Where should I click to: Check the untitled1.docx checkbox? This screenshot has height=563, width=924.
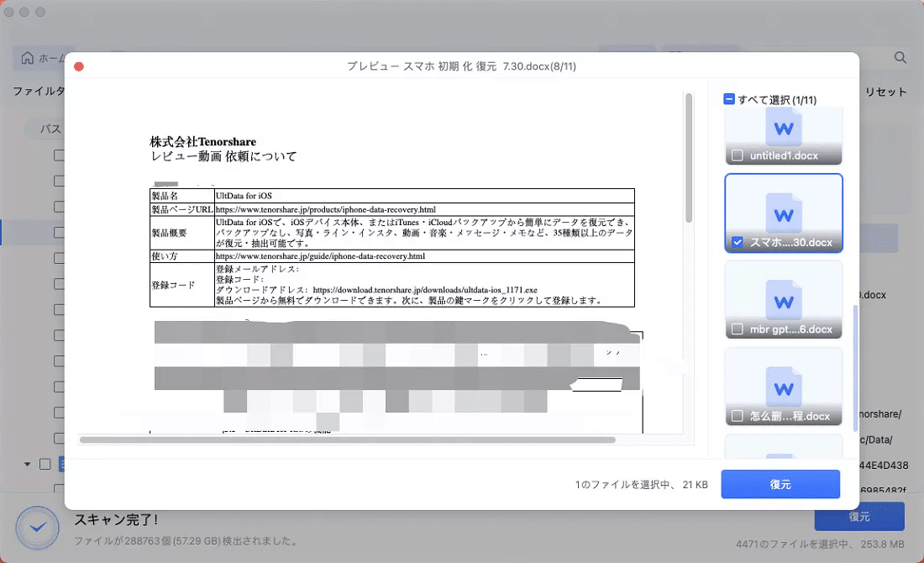tap(737, 155)
